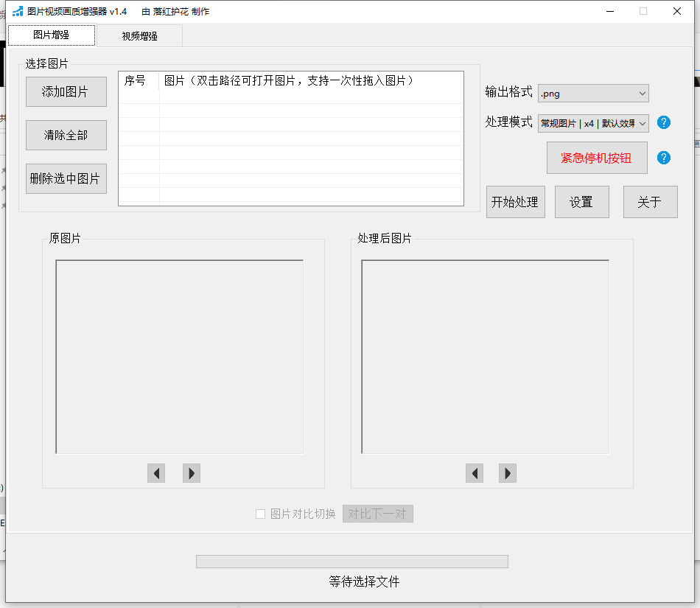Expand the 处理模式 dropdown
This screenshot has width=700, height=608.
point(593,123)
